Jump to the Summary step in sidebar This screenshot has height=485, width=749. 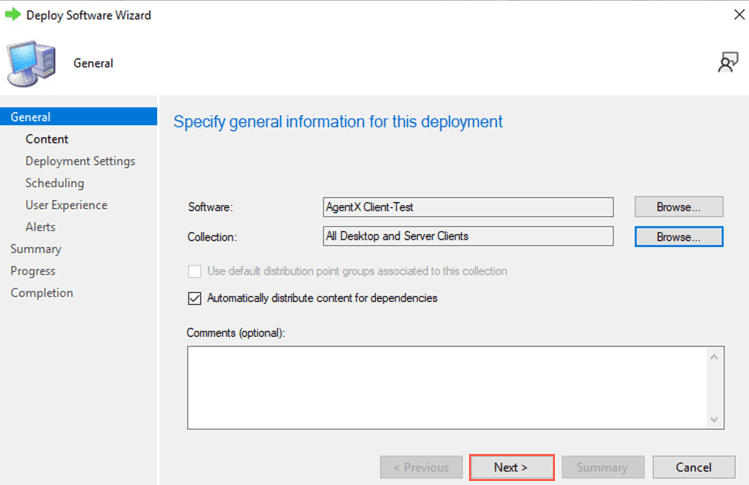(36, 249)
